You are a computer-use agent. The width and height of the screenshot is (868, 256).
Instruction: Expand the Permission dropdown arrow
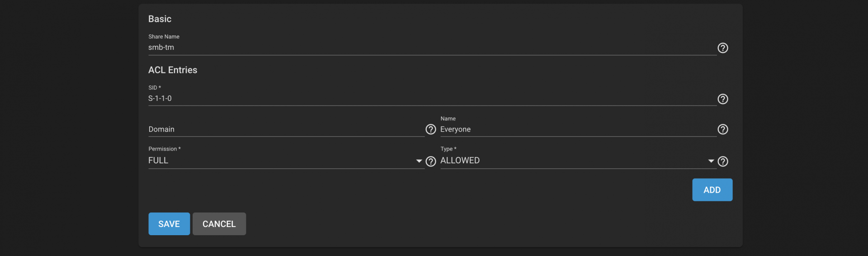click(419, 161)
